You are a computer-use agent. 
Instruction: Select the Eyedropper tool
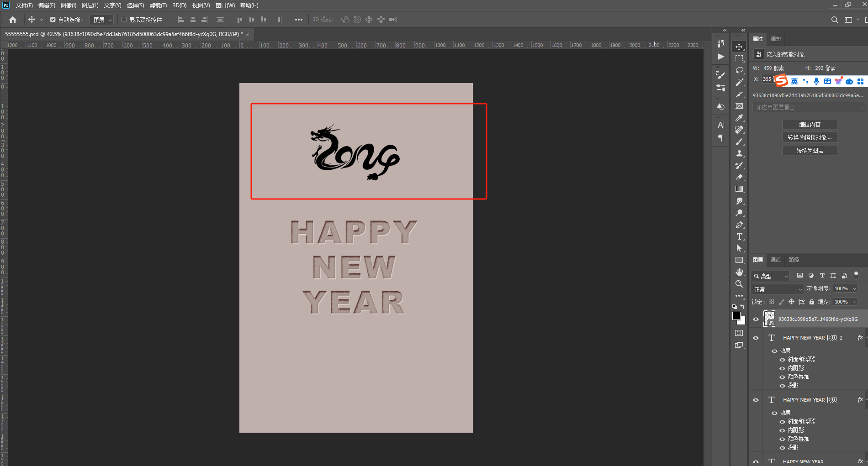pos(739,118)
